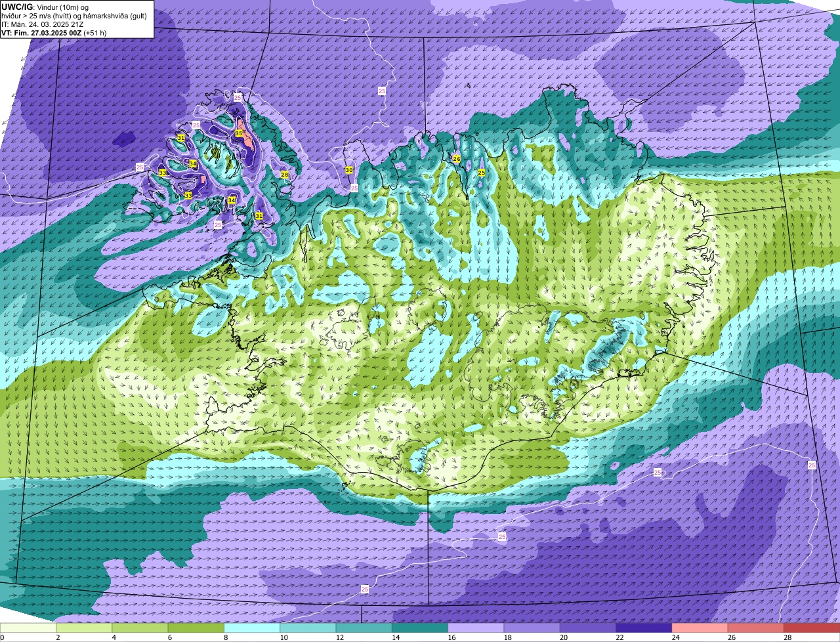The image size is (840, 642).
Task: Select the 26–28 m/s salmon legend swatch
Action: click(756, 628)
